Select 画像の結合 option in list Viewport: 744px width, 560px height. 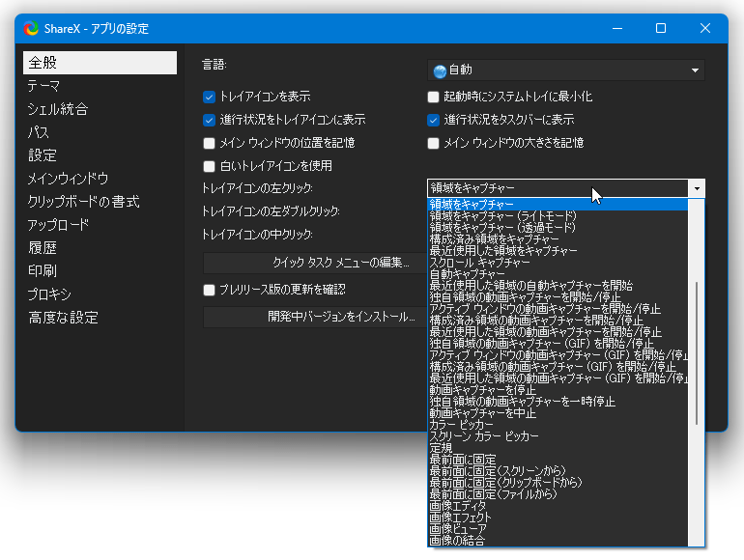(x=558, y=541)
